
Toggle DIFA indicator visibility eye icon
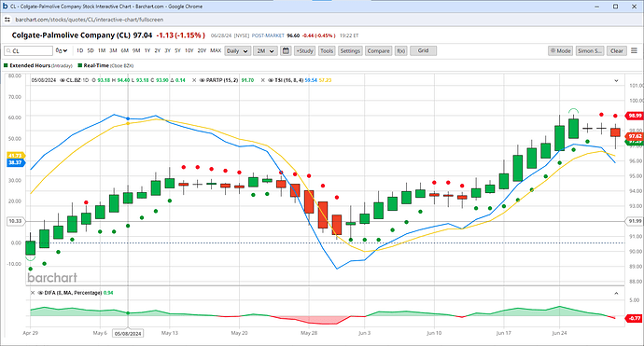40,293
